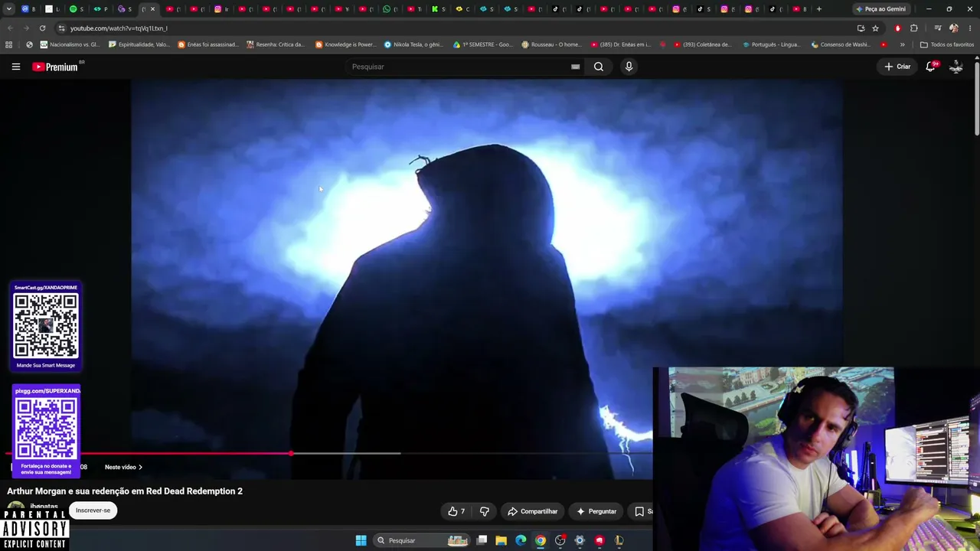Open the Chrome apps grid shortcut
The image size is (980, 551).
[x=9, y=44]
